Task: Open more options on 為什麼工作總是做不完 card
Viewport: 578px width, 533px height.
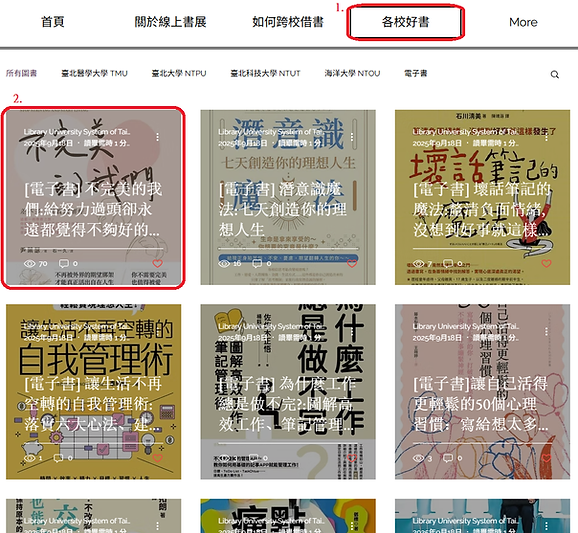Action: [x=352, y=331]
